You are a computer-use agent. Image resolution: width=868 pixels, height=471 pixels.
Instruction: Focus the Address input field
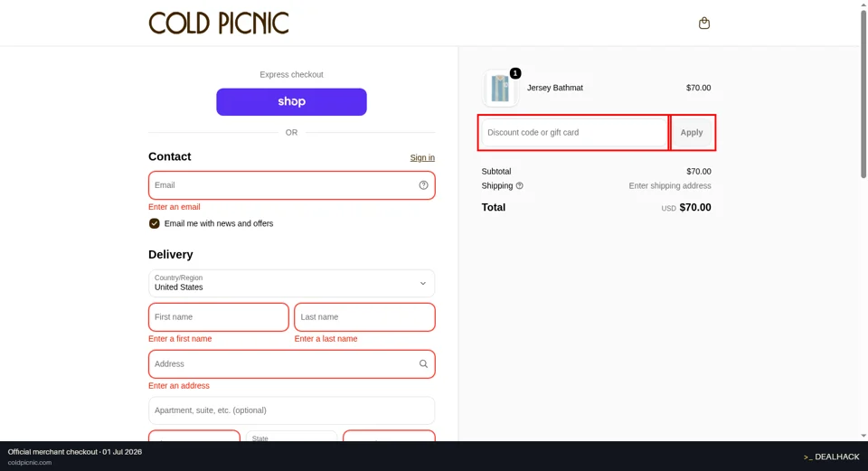(x=291, y=364)
